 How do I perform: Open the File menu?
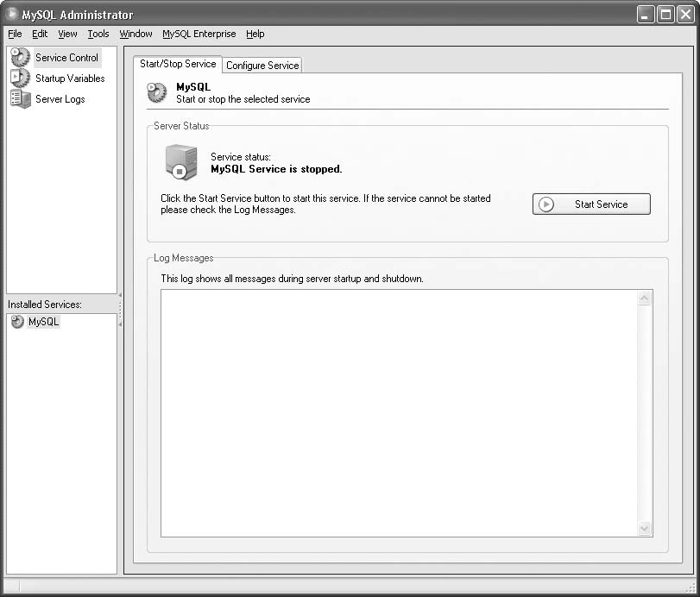[15, 35]
